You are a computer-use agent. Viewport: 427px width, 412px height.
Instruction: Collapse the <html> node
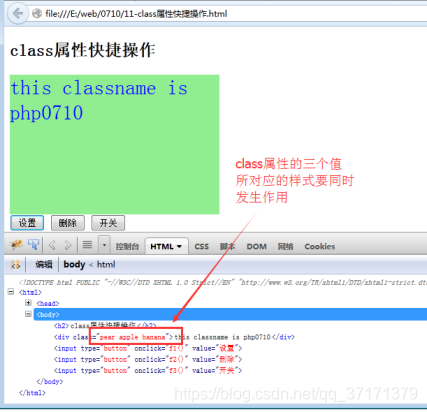(11, 292)
